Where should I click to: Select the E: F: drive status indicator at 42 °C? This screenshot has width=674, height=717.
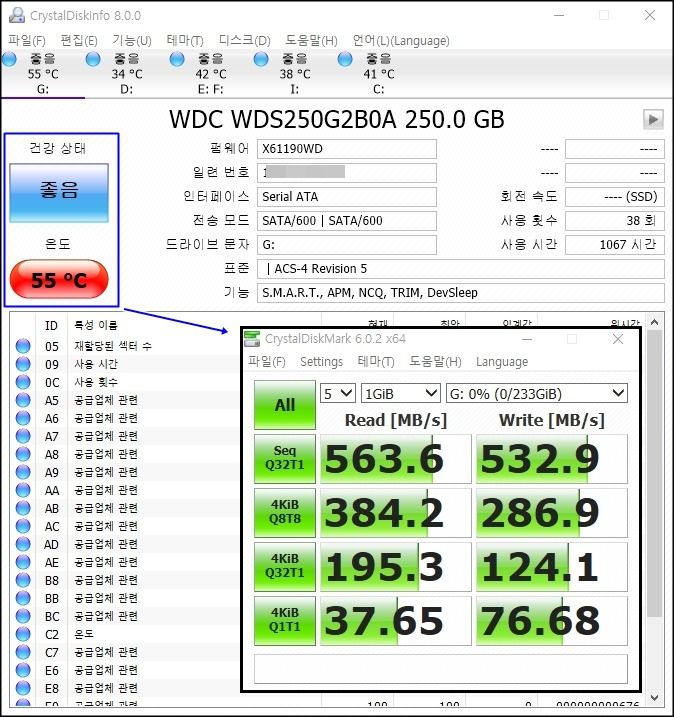211,74
